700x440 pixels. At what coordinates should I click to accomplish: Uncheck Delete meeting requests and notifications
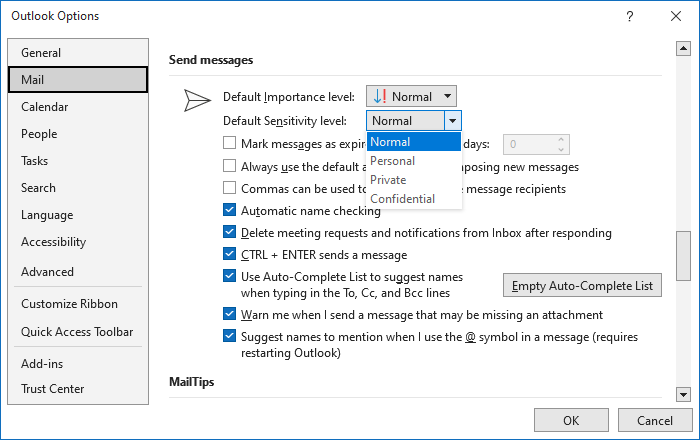[229, 232]
